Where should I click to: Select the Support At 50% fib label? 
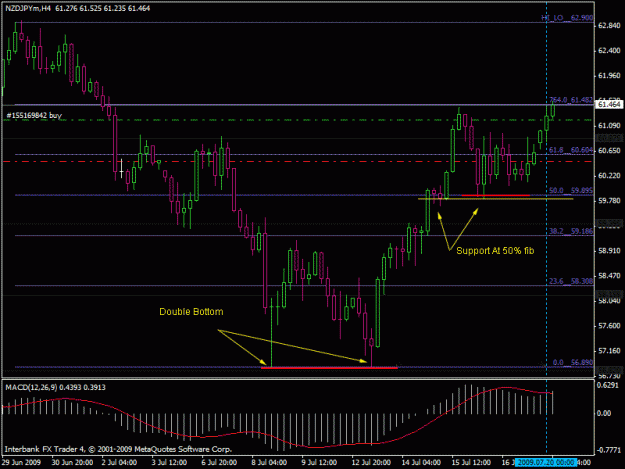pyautogui.click(x=495, y=251)
